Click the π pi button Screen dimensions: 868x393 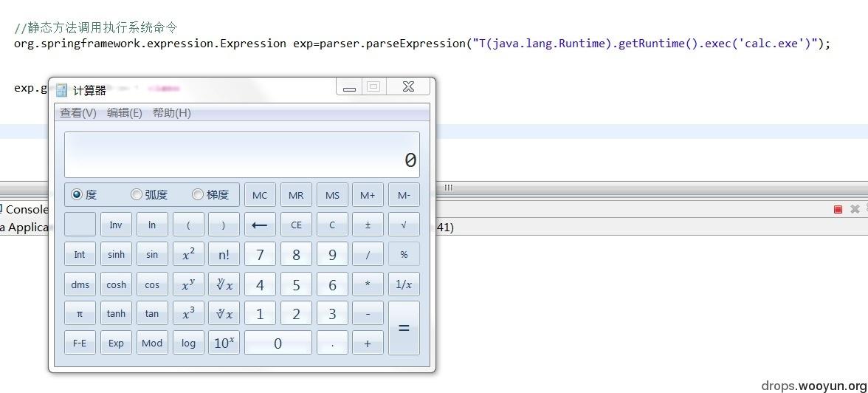80,313
